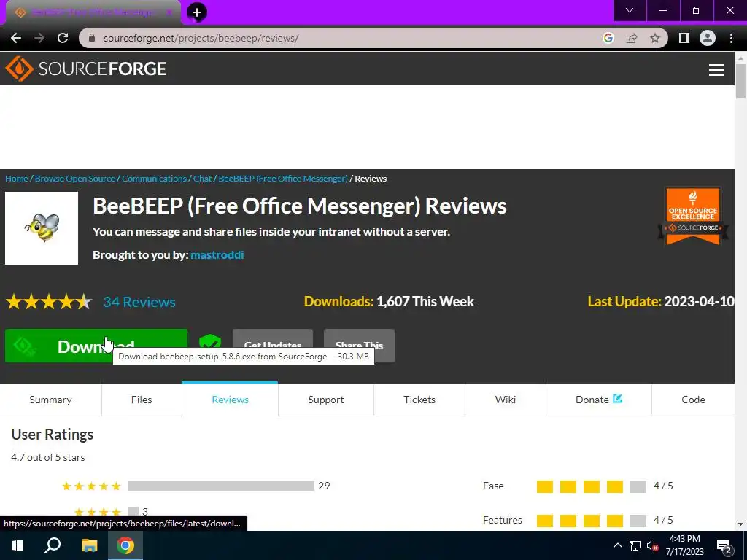Click 'Downloads: 1,607 This Week' text
The height and width of the screenshot is (560, 747).
click(389, 301)
